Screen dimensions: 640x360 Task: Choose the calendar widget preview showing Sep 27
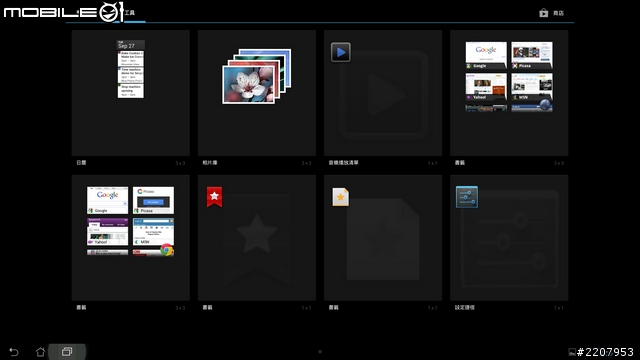coord(131,69)
